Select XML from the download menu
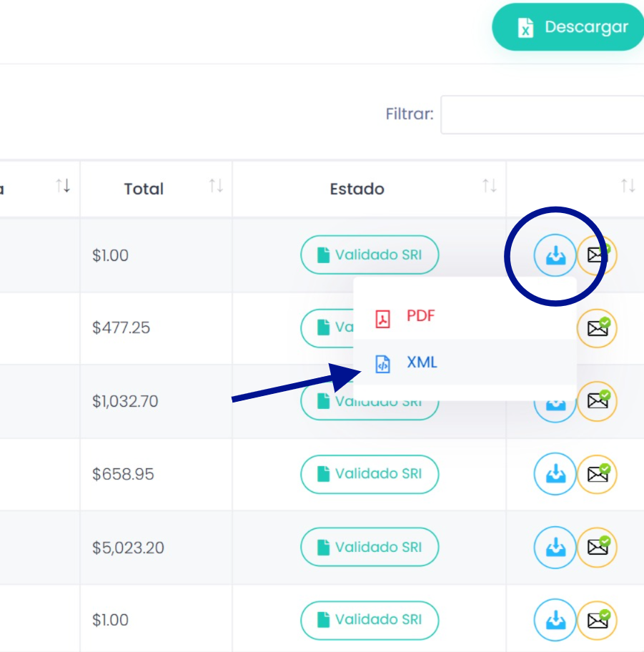Screen dimensions: 644x652 click(422, 362)
